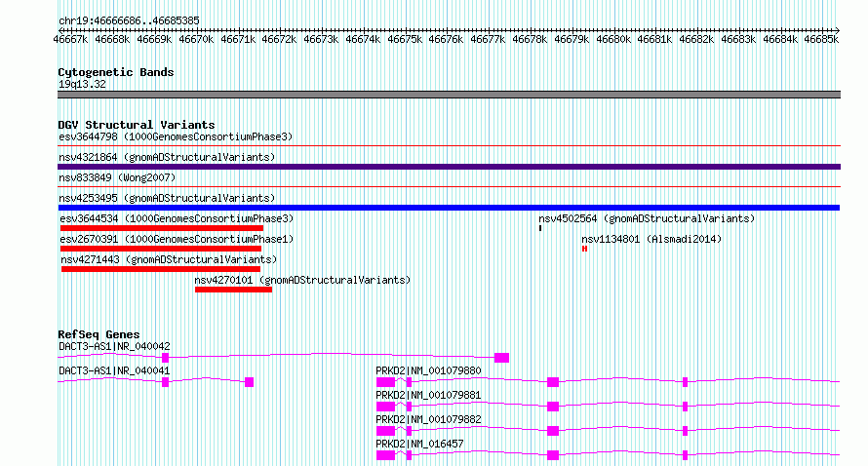868x466 pixels.
Task: Open nsv4271443 gnomAD label
Action: (169, 259)
